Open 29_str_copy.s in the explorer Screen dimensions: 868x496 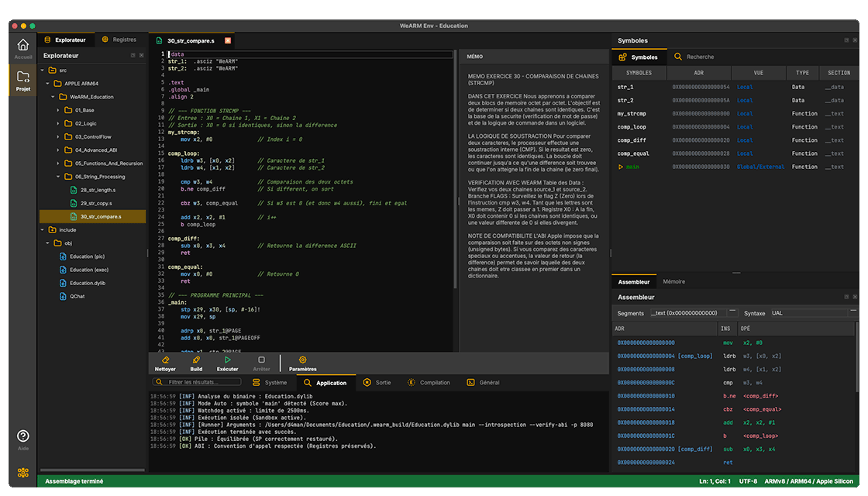(x=98, y=203)
